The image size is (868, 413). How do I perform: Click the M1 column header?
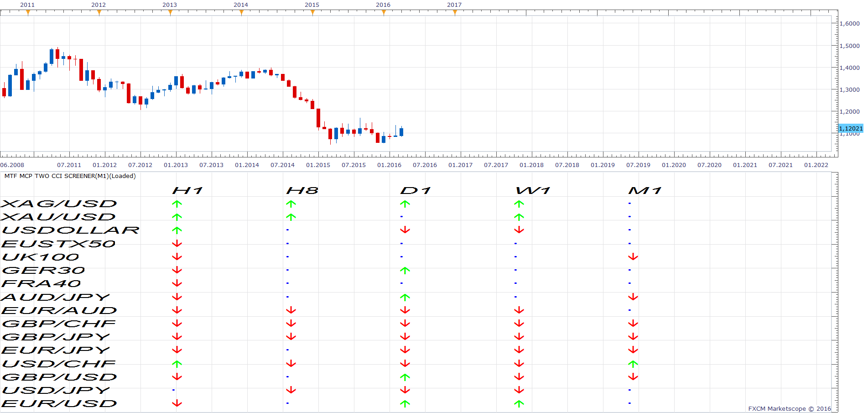pos(645,191)
